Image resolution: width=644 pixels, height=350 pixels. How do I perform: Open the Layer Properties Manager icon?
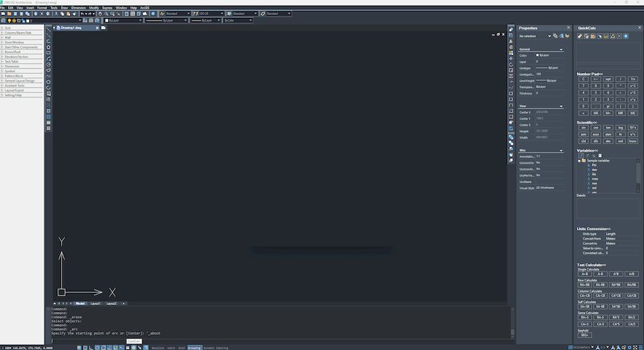pyautogui.click(x=4, y=20)
